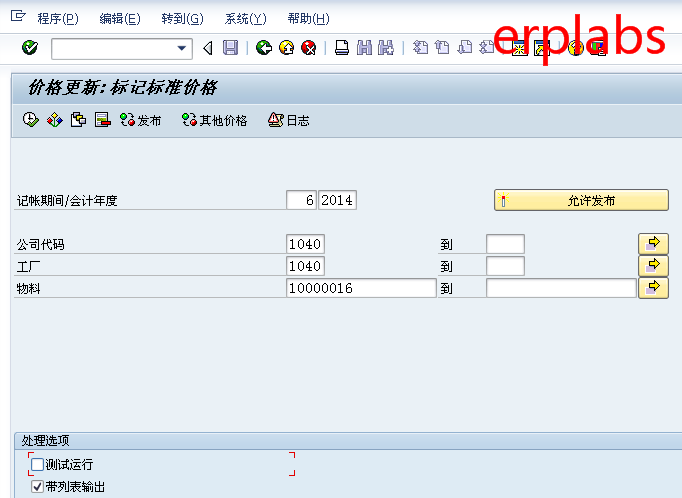Click the delete selection row icon
The height and width of the screenshot is (498, 682).
(103, 120)
